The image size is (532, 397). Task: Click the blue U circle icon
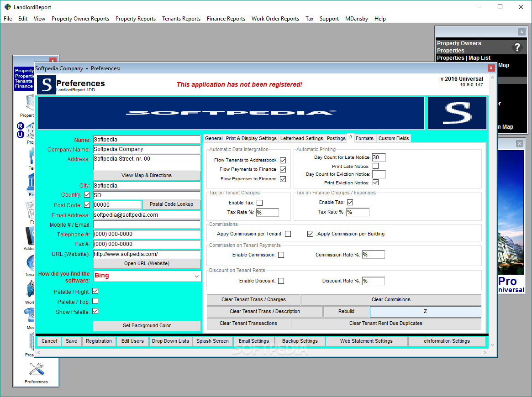[x=21, y=135]
